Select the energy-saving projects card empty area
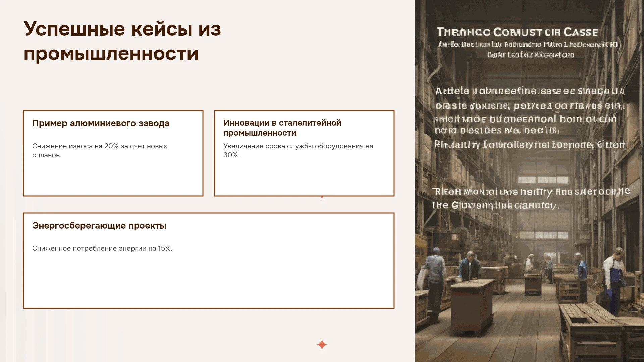 coord(209,282)
